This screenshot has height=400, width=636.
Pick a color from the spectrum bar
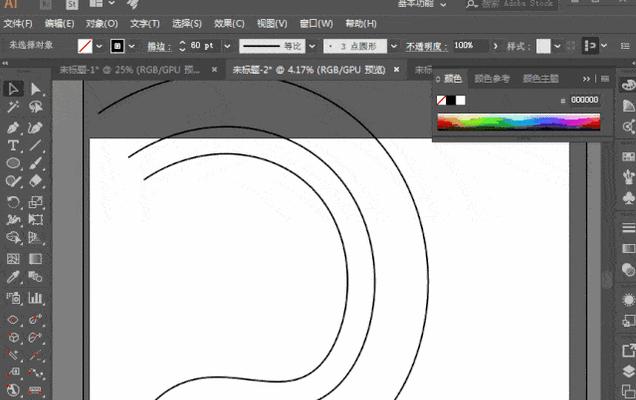518,122
